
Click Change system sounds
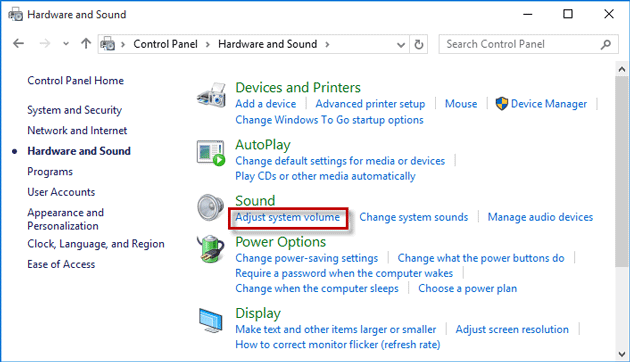pos(413,217)
